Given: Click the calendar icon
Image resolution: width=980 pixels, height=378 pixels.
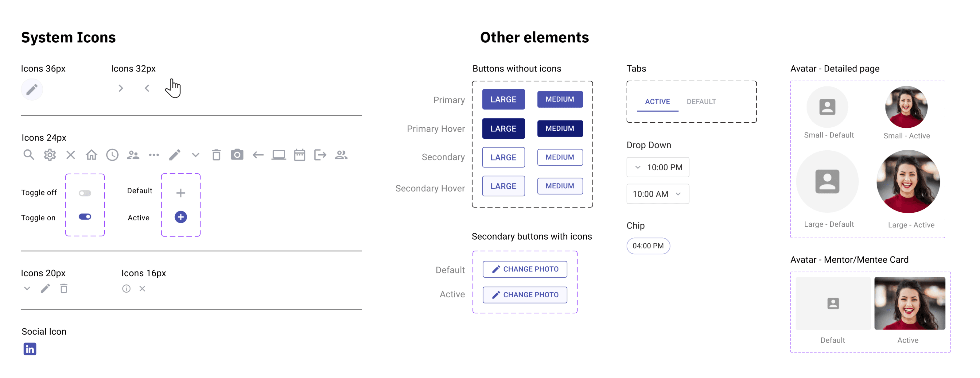Looking at the screenshot, I should point(299,155).
